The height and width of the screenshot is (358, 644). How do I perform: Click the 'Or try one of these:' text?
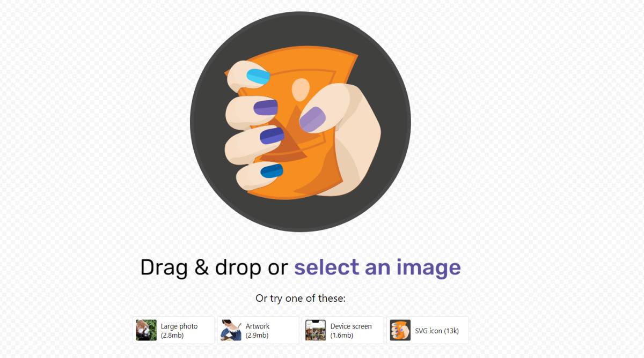tap(301, 298)
